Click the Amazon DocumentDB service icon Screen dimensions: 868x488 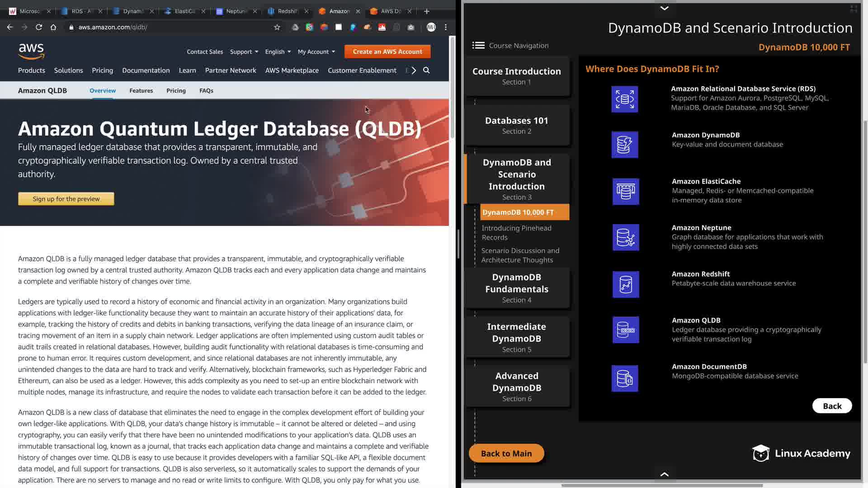(x=625, y=378)
